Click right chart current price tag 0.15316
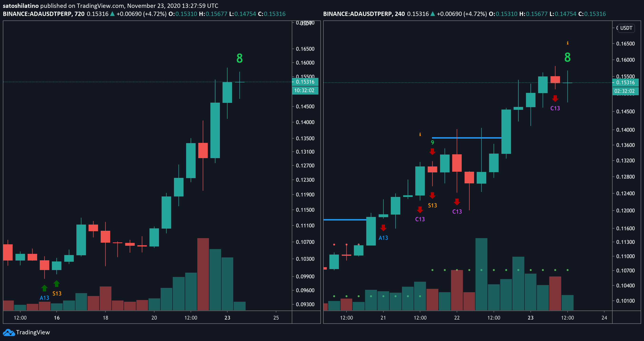Image resolution: width=644 pixels, height=341 pixels. pyautogui.click(x=625, y=83)
